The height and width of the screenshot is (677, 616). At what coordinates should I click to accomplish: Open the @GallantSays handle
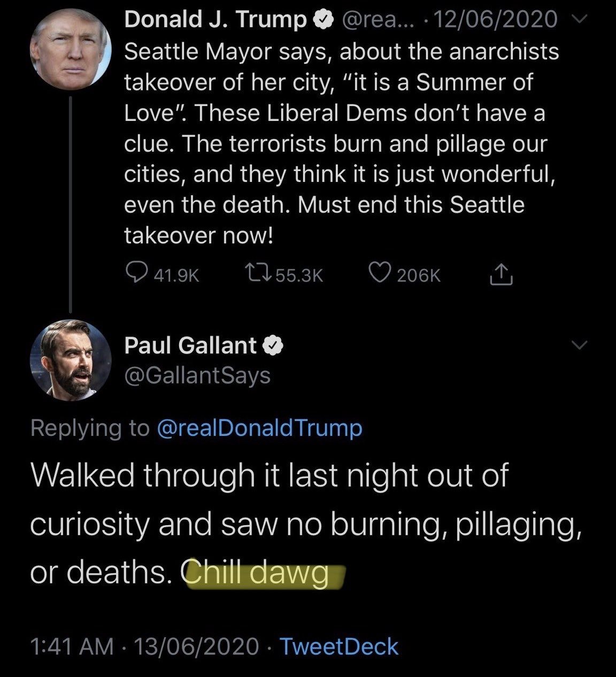[x=197, y=375]
